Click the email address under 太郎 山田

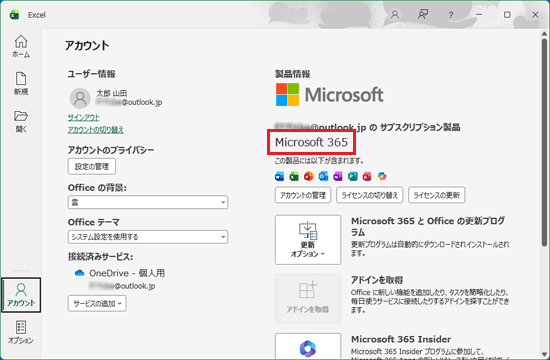click(129, 102)
